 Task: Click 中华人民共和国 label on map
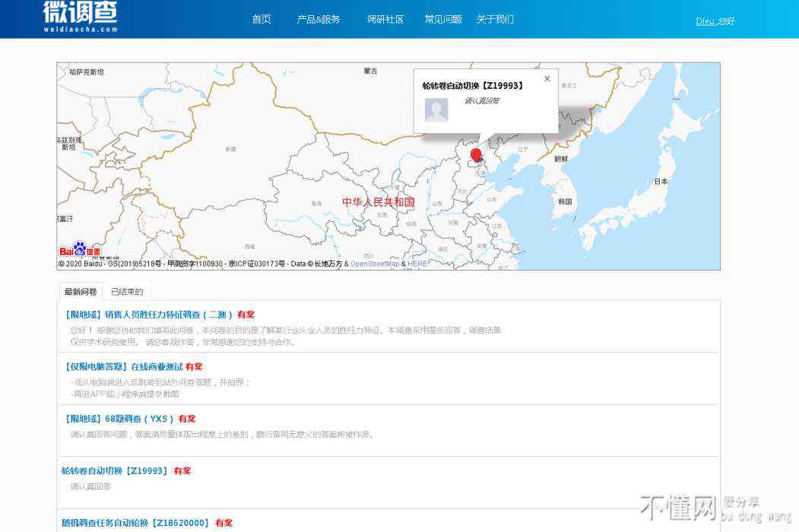click(x=379, y=202)
